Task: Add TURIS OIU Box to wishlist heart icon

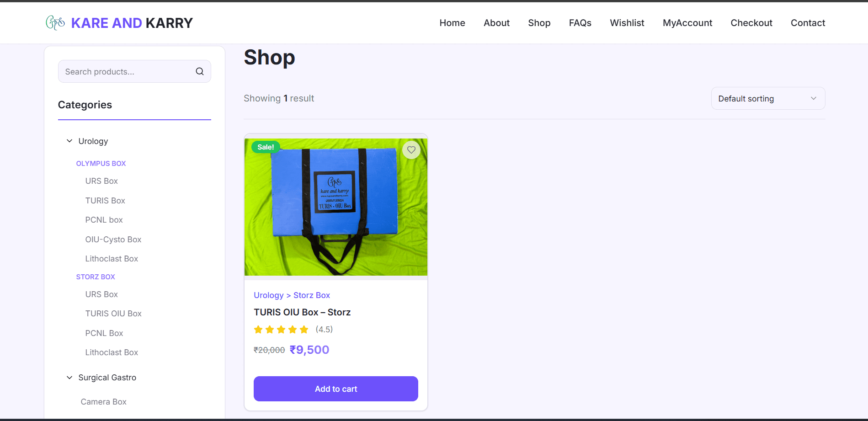Action: (411, 150)
